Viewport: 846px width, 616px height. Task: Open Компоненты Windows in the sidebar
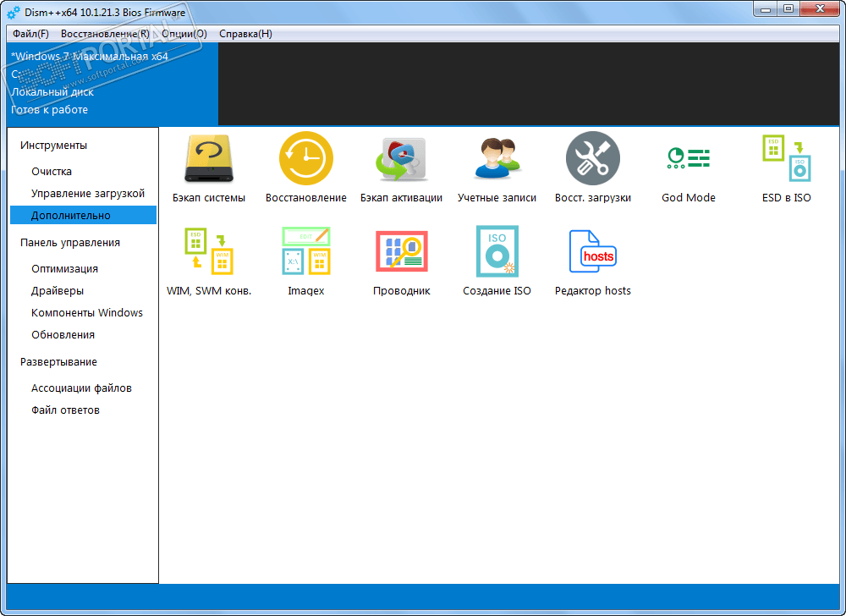87,313
